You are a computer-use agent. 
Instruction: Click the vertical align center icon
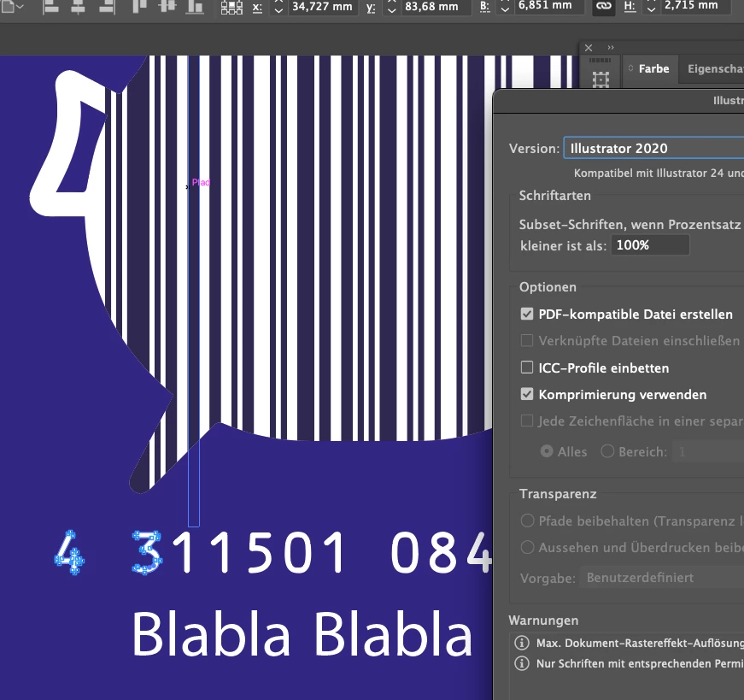pyautogui.click(x=167, y=6)
